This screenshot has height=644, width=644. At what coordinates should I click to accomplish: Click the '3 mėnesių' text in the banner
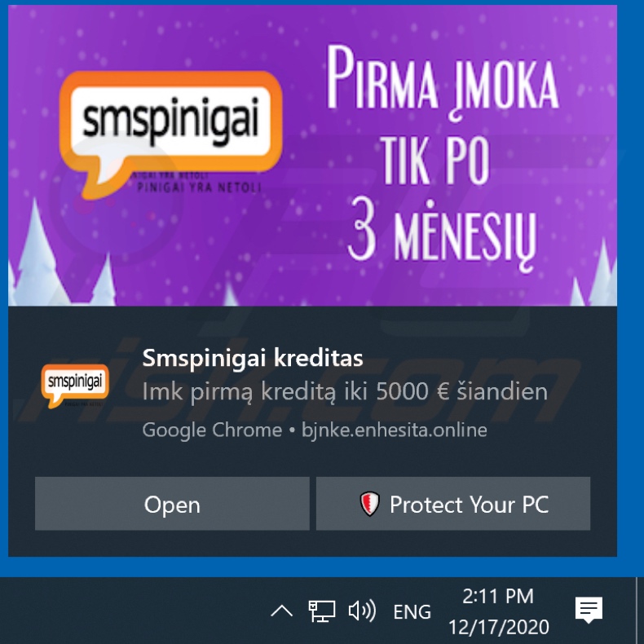[x=443, y=234]
